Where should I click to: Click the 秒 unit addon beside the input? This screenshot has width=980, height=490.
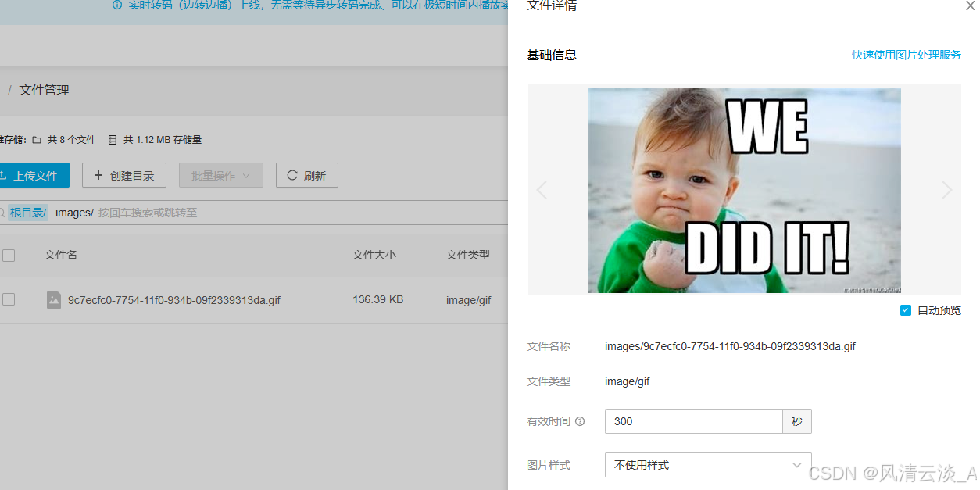(x=797, y=421)
